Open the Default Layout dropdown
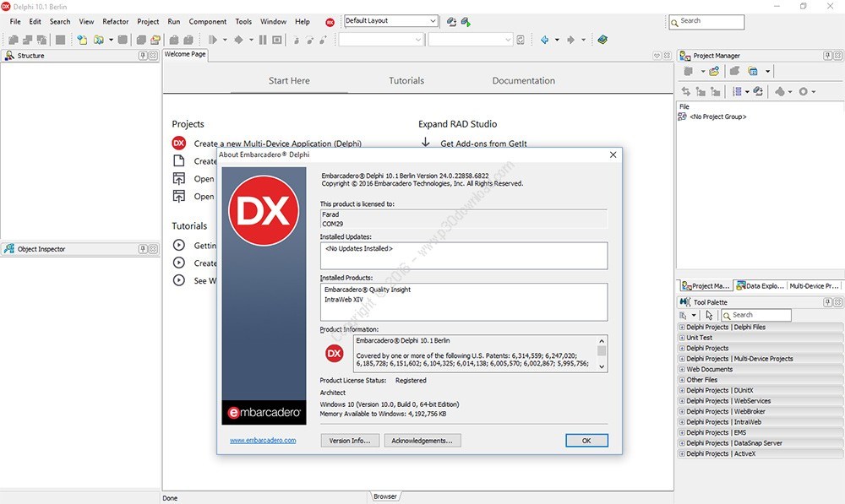Image resolution: width=845 pixels, height=504 pixels. click(x=433, y=21)
